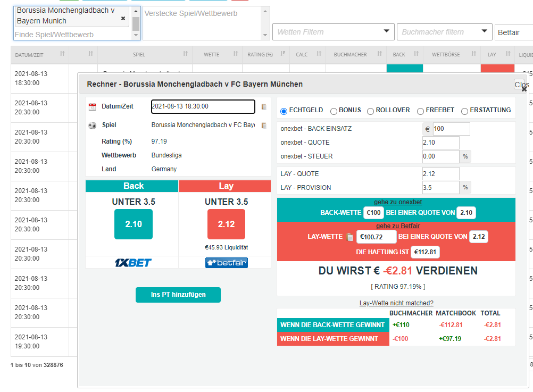Sort table by DATUM/ZEIT column
The height and width of the screenshot is (392, 533).
pos(62,54)
